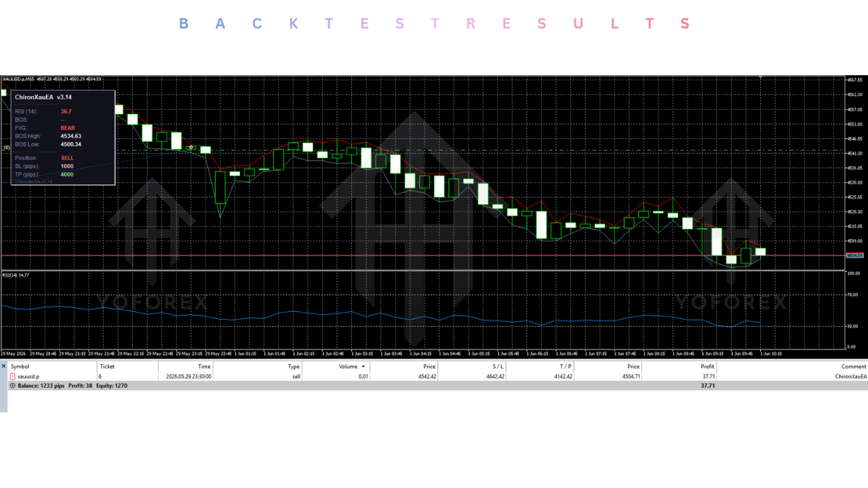Click the xauusd.p order document icon
868x488 pixels.
click(x=12, y=376)
